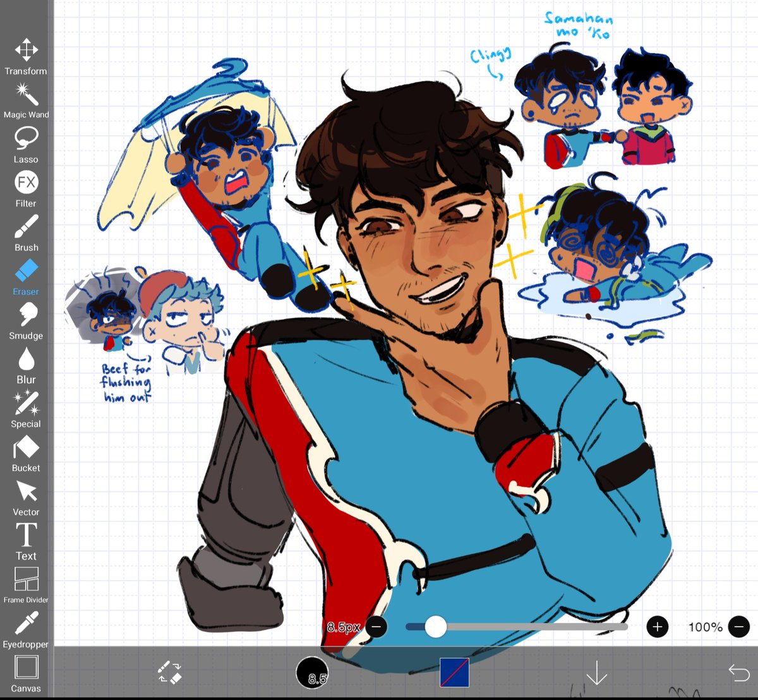This screenshot has height=700, width=758.
Task: Select the Lasso tool
Action: point(26,145)
